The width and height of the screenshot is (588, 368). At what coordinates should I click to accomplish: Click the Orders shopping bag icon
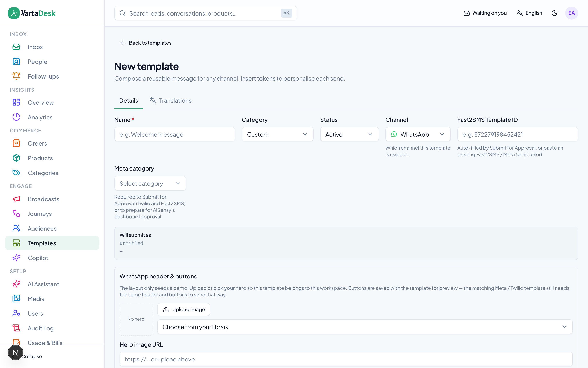tap(16, 143)
